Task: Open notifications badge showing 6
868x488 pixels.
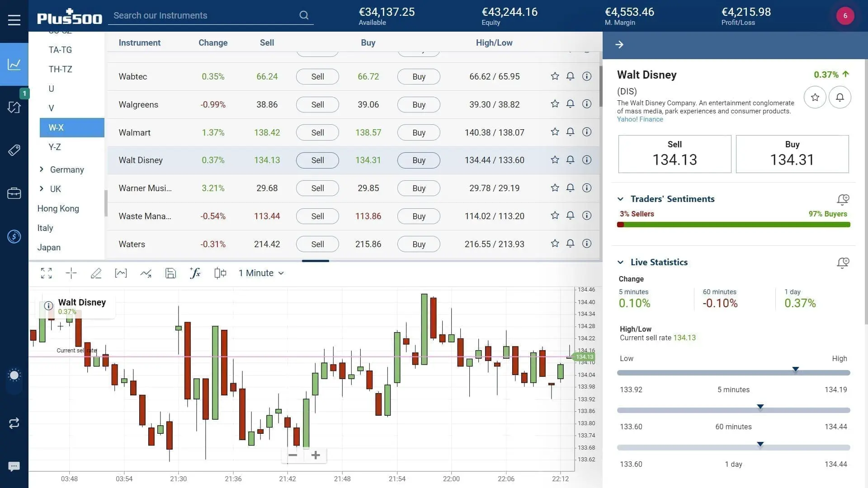Action: pyautogui.click(x=845, y=16)
